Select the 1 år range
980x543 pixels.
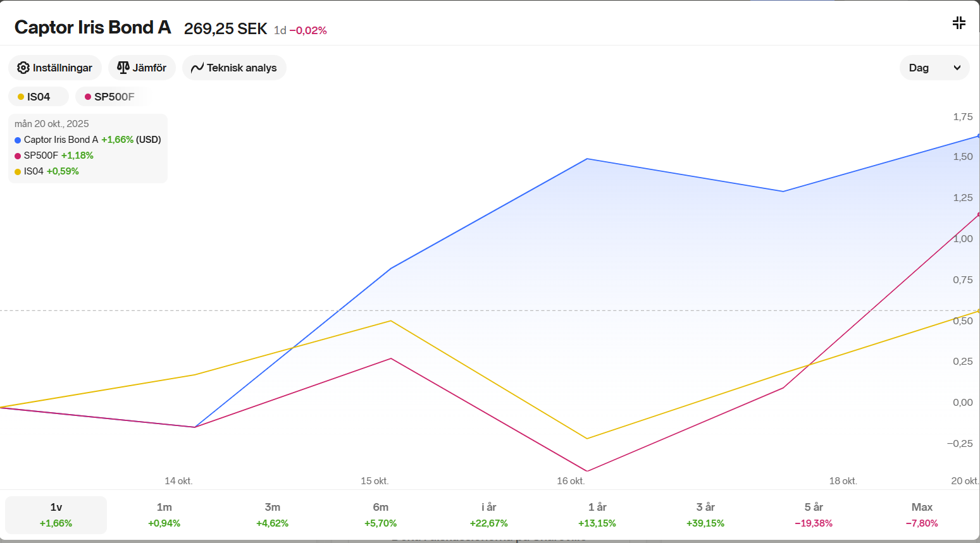click(x=597, y=515)
